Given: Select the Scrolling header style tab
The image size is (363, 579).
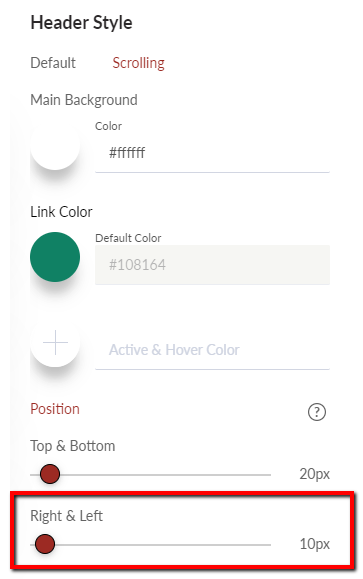Looking at the screenshot, I should click(138, 63).
